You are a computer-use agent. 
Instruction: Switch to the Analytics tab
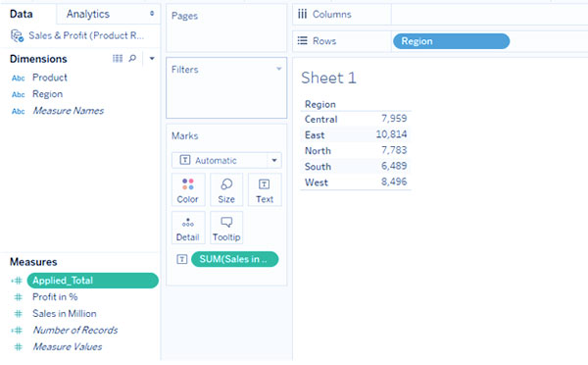88,14
